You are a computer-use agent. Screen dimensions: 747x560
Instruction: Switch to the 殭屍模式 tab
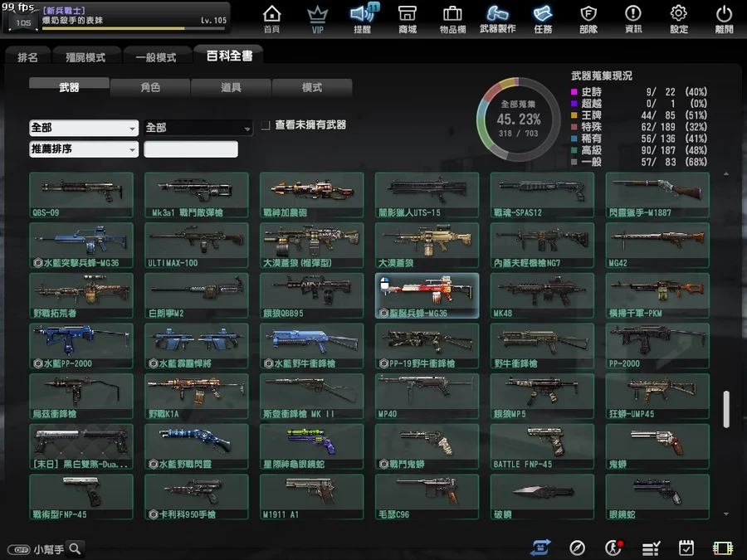click(85, 57)
